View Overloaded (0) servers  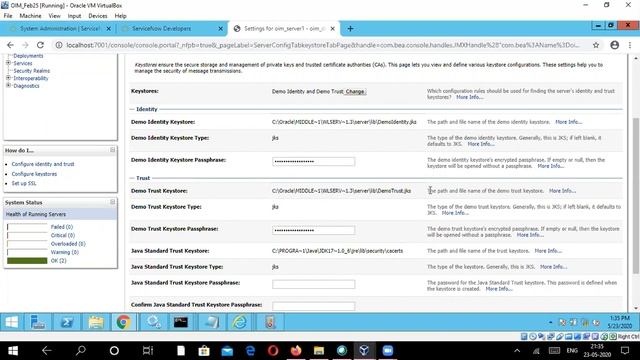coord(68,244)
